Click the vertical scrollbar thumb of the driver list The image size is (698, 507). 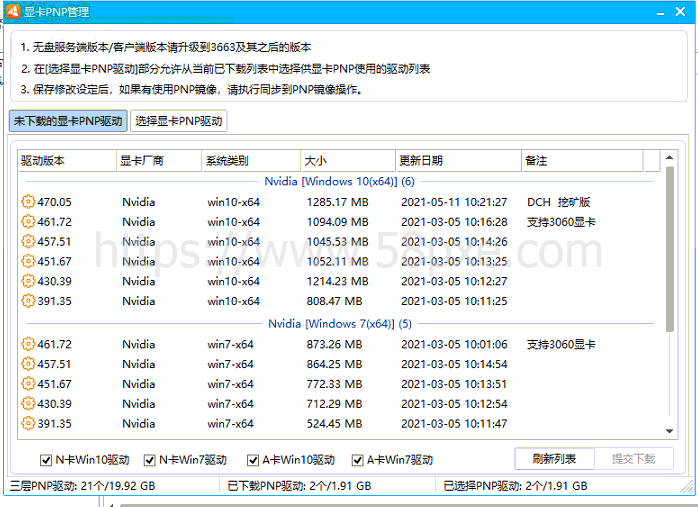click(x=670, y=249)
